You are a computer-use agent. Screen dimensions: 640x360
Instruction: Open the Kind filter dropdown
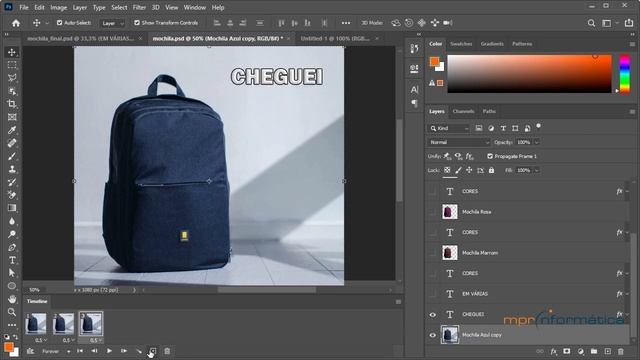449,128
